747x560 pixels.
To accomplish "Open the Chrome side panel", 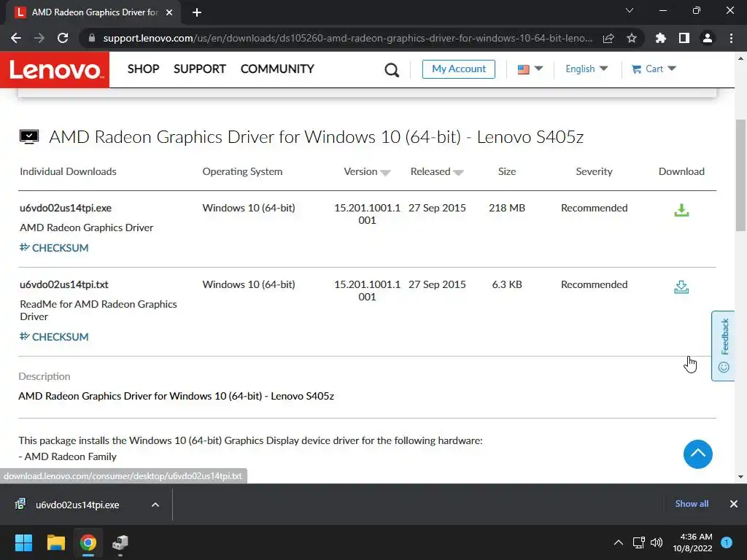I will 684,38.
